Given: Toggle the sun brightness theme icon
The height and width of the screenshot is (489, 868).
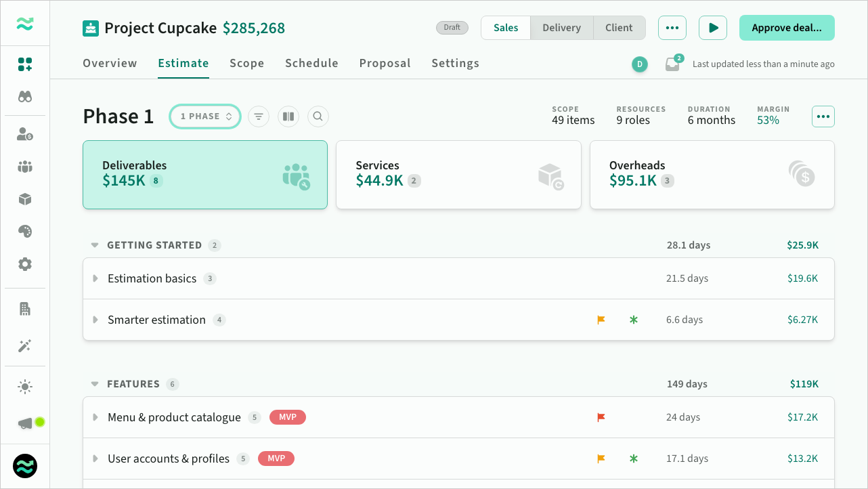Looking at the screenshot, I should coord(25,387).
